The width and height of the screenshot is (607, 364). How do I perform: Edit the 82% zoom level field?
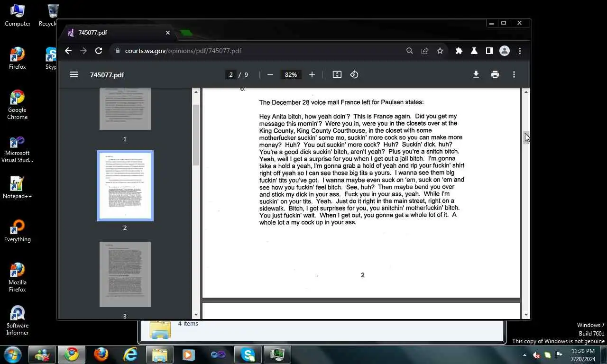[291, 74]
